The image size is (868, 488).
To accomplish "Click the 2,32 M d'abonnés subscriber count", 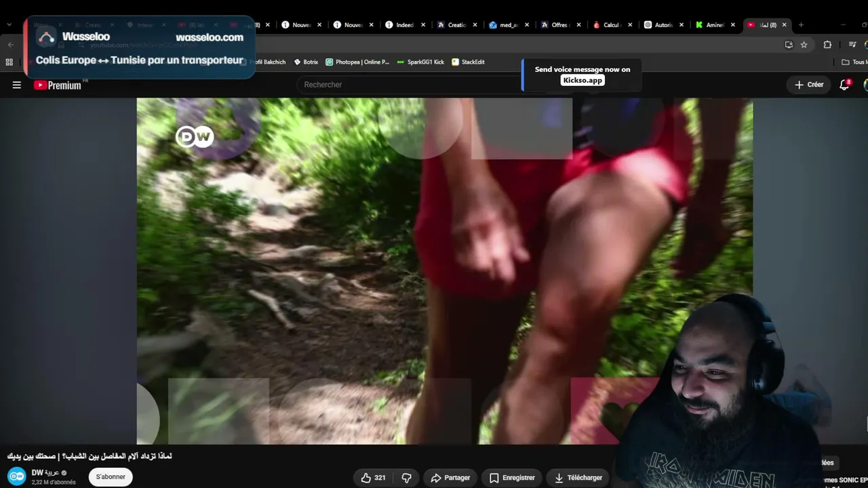I will (54, 482).
